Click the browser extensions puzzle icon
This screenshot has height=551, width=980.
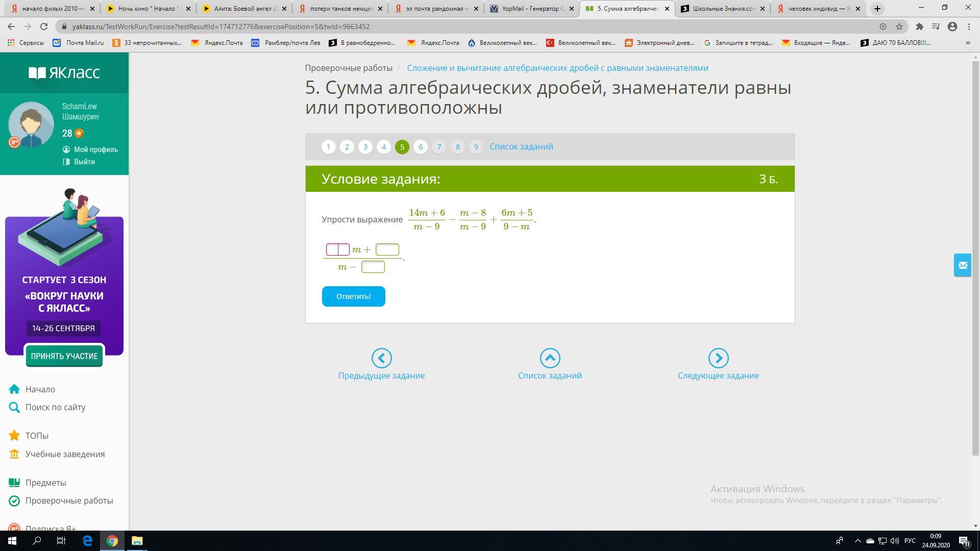[x=919, y=27]
